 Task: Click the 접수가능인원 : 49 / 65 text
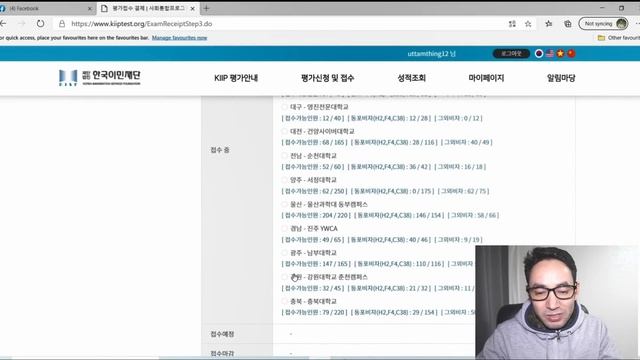click(x=313, y=240)
